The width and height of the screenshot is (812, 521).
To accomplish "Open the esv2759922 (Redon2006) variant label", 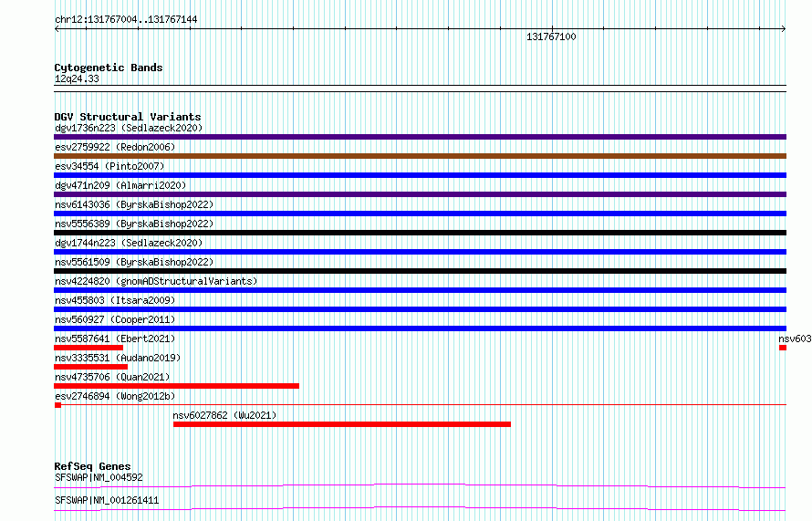I will [115, 147].
